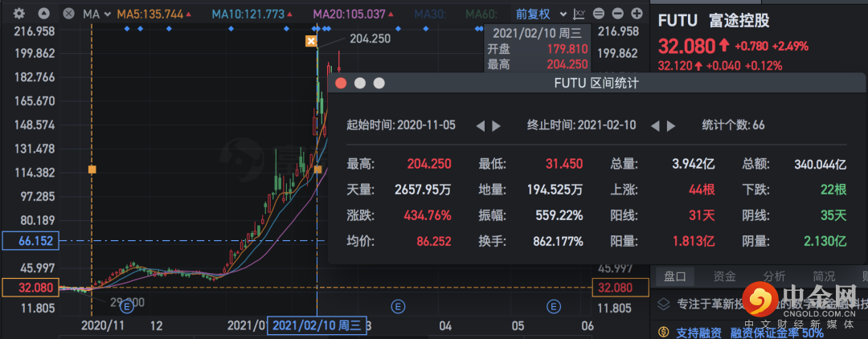Toggle the dimmed MA30 line label
Viewport: 868px width, 339px height.
431,14
